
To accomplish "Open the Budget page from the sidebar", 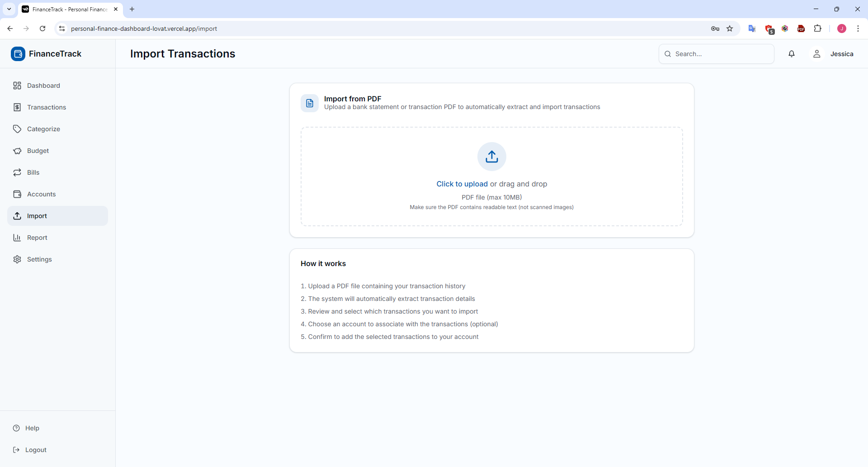I will [x=38, y=151].
